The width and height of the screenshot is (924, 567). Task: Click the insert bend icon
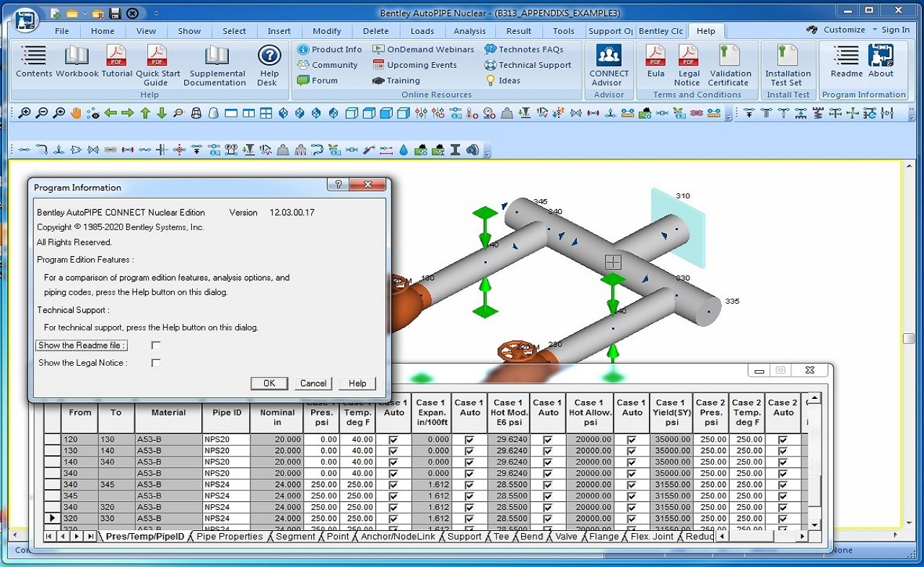tap(42, 150)
